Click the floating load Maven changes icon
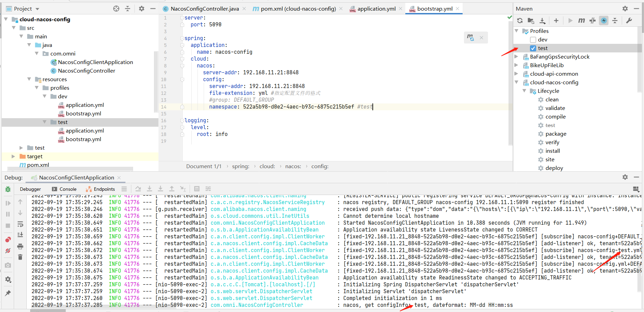 (470, 37)
